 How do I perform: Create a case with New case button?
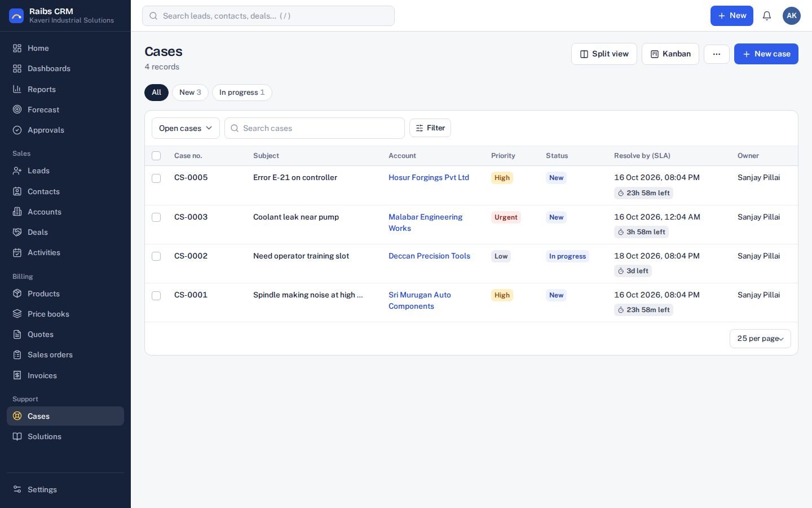click(x=766, y=54)
